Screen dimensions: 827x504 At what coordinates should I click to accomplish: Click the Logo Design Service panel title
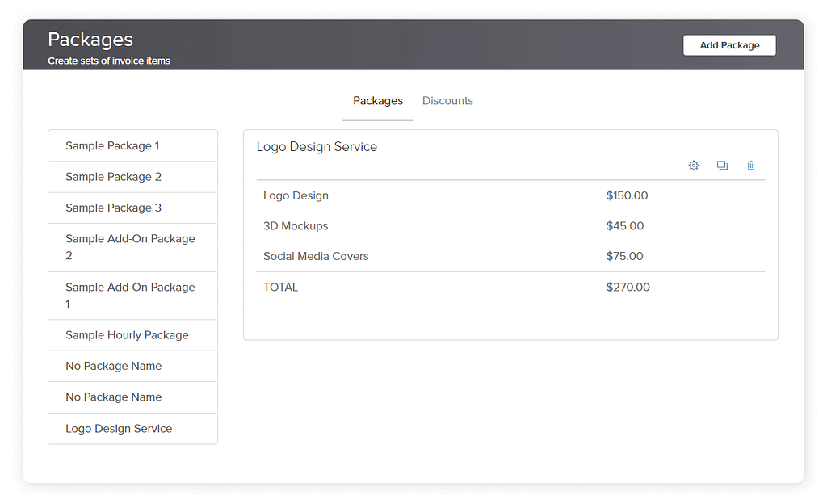coord(317,146)
